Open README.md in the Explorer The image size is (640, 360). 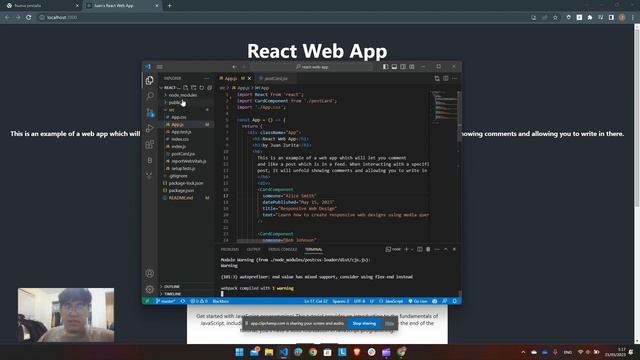(x=181, y=198)
